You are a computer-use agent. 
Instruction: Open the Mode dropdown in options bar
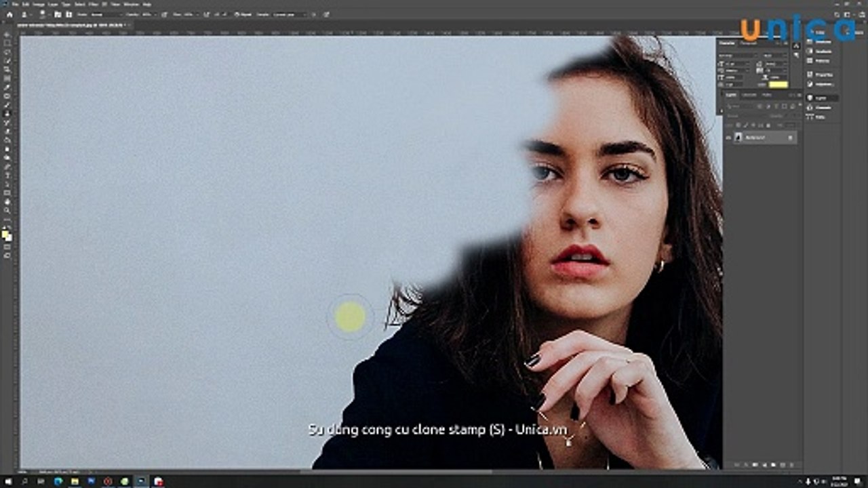107,14
